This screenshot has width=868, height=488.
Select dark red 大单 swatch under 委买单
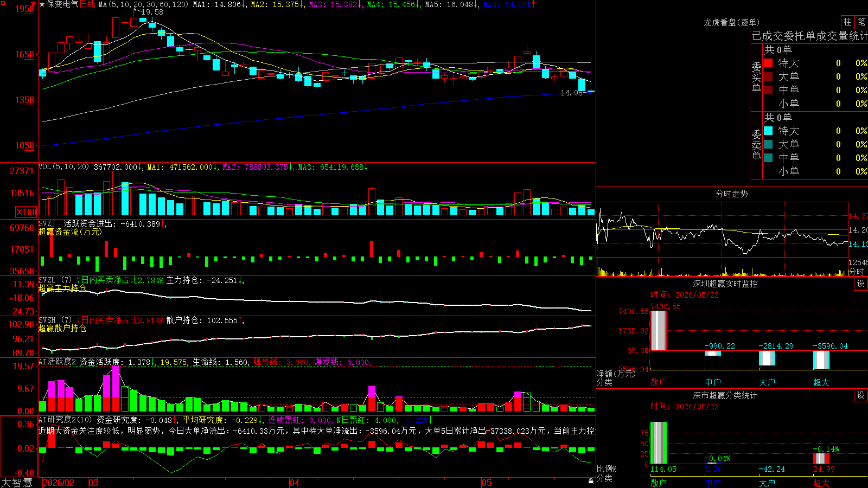pyautogui.click(x=768, y=76)
